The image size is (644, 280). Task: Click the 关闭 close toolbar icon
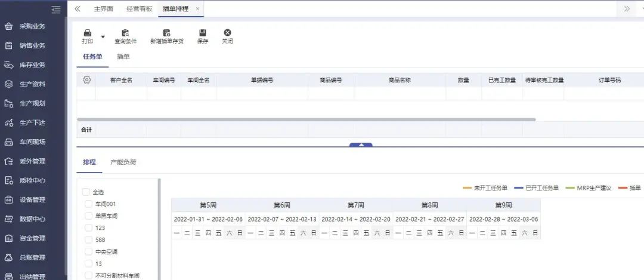tap(227, 33)
